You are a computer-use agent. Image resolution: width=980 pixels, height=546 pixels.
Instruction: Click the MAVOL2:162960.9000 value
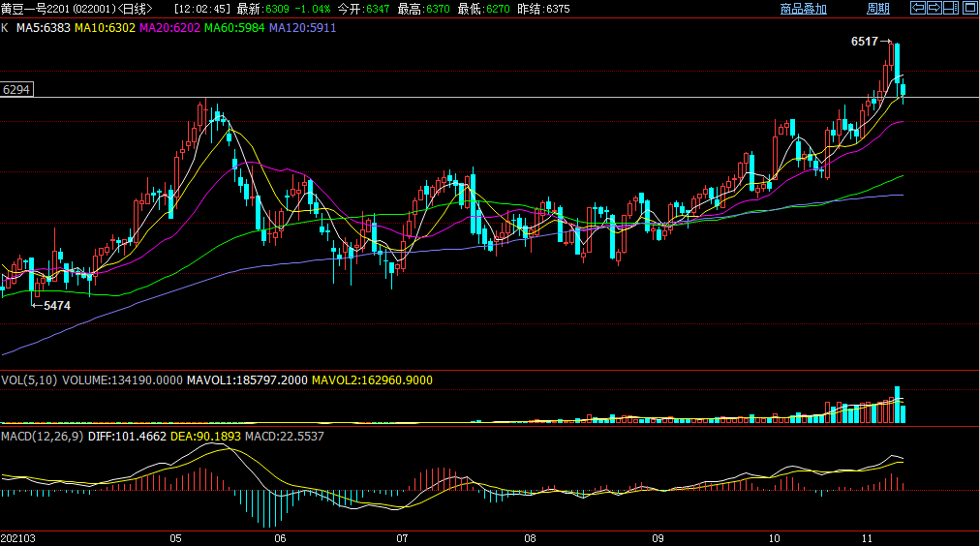point(372,379)
